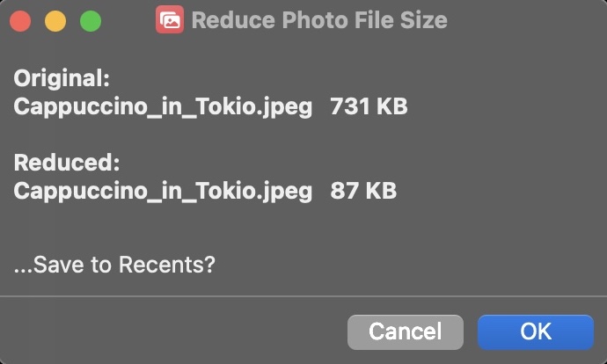Click the green zoom window button
This screenshot has width=607, height=364.
[91, 20]
